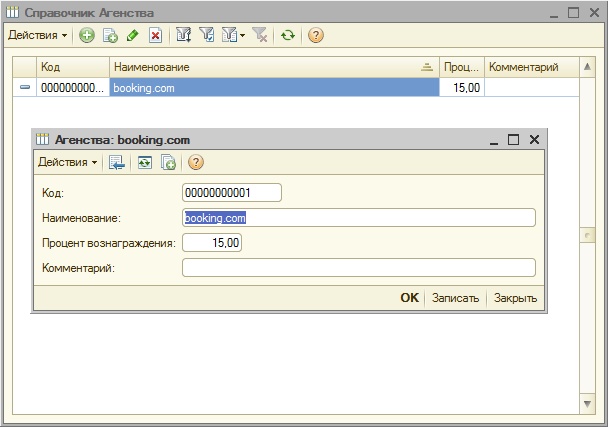Screen dimensions: 608x427
Task: Add a new agency with the green plus icon
Action: (87, 35)
